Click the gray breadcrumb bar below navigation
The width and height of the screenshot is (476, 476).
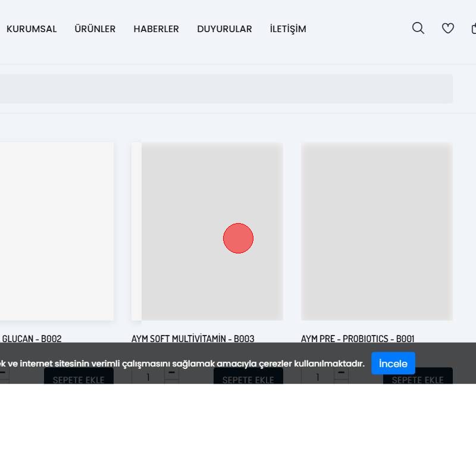click(226, 89)
